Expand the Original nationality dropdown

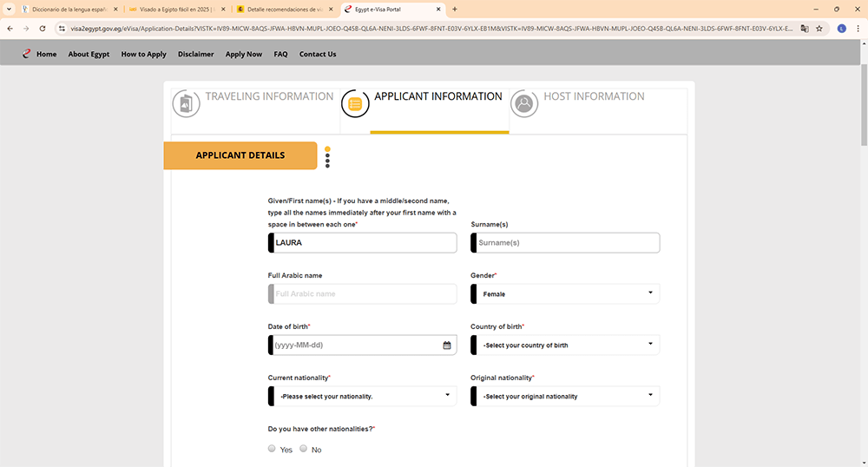point(565,397)
